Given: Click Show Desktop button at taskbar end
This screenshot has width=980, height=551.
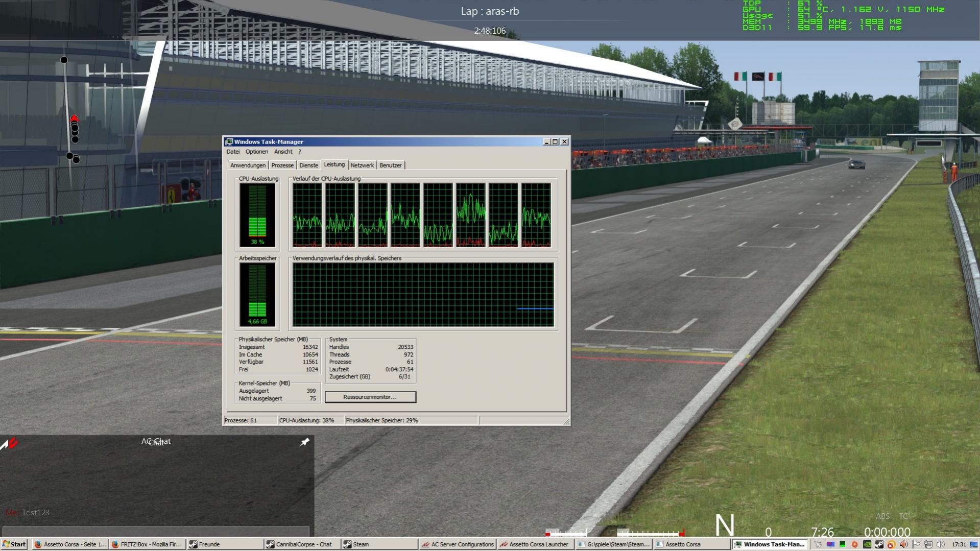Looking at the screenshot, I should 974,544.
